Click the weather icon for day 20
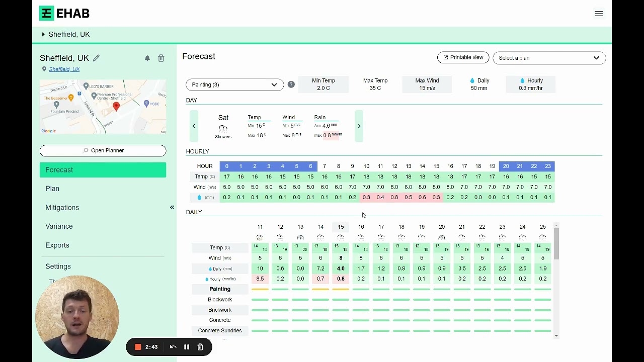This screenshot has height=362, width=644. (x=442, y=237)
